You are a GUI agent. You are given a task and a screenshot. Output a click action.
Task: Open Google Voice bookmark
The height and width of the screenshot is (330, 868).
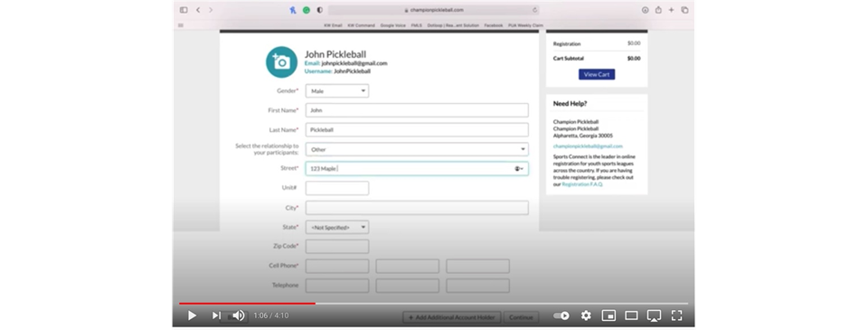(393, 25)
